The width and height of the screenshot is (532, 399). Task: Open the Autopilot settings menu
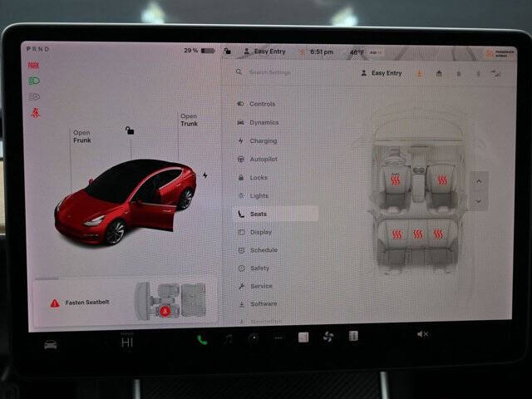(x=258, y=159)
